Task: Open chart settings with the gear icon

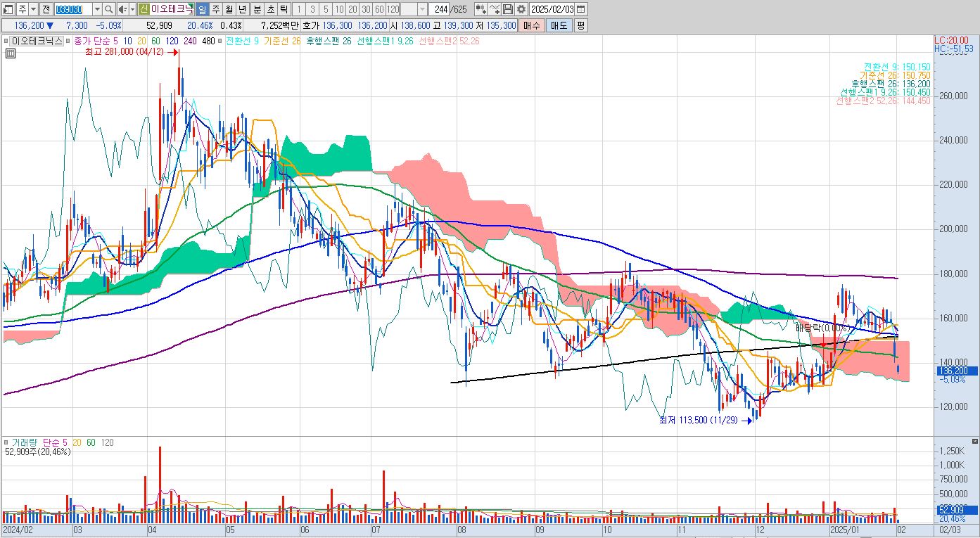Action: pos(521,9)
